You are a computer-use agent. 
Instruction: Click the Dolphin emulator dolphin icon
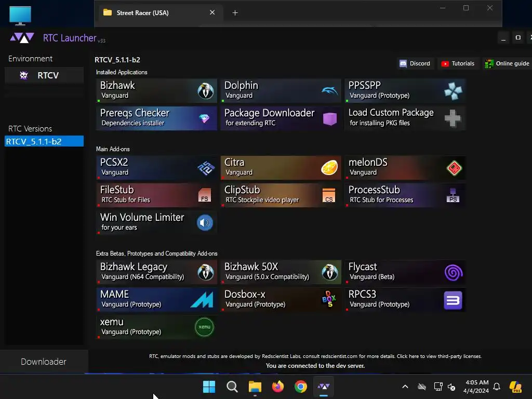tap(330, 90)
